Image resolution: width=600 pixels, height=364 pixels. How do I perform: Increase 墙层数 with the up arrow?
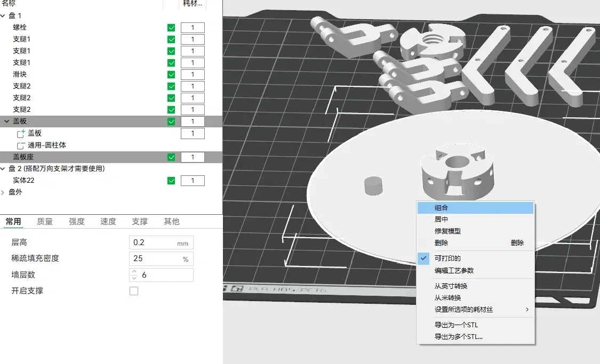(134, 272)
